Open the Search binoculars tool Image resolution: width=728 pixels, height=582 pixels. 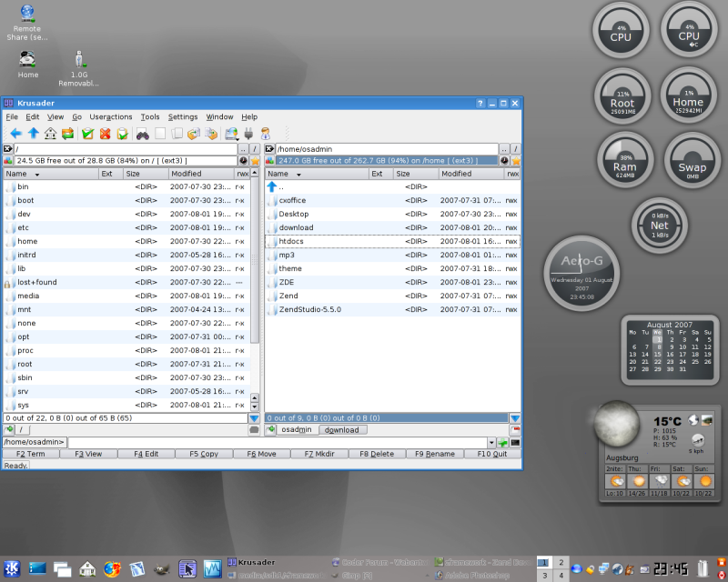pos(143,134)
